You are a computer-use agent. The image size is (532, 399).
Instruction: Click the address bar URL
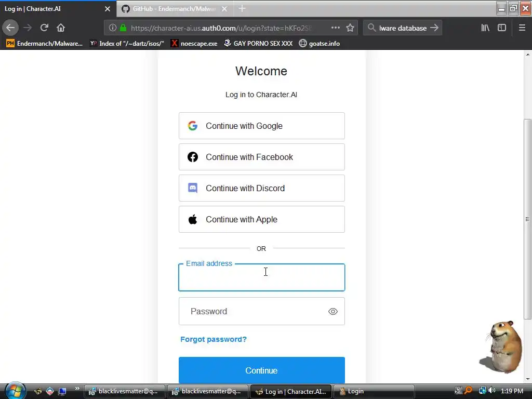tap(221, 28)
